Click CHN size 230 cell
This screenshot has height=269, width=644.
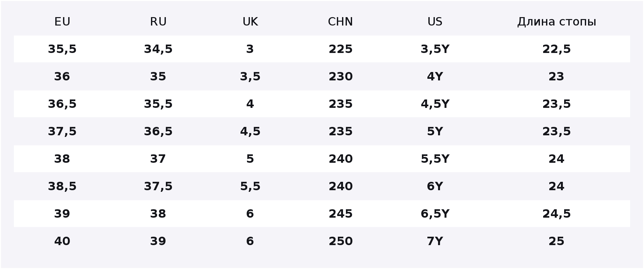[340, 77]
